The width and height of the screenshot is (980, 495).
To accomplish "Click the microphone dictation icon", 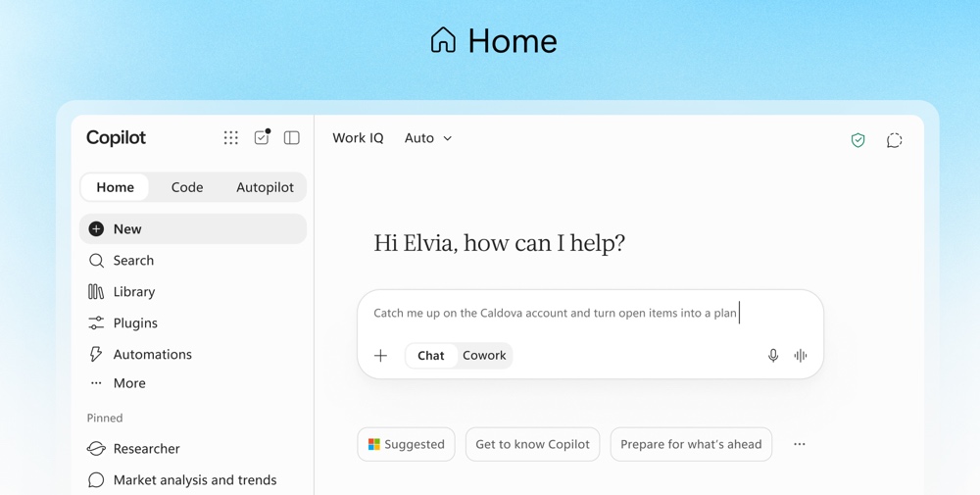I will coord(773,356).
